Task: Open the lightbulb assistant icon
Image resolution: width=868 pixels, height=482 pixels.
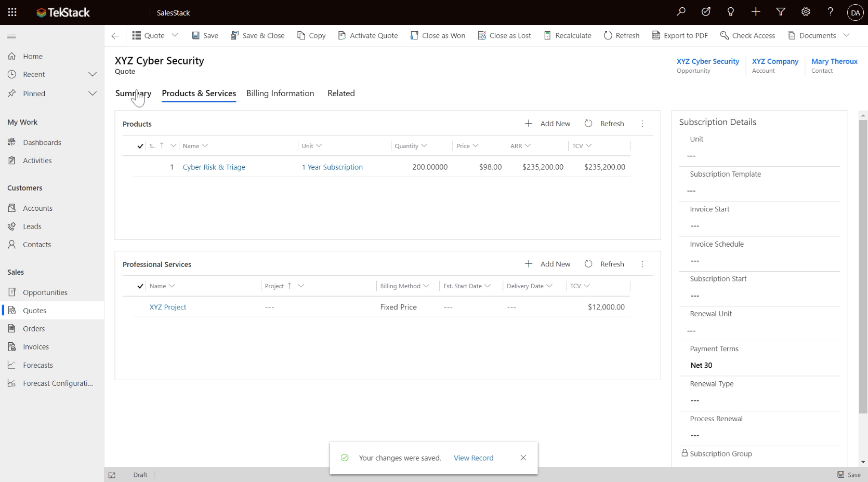Action: click(x=731, y=12)
